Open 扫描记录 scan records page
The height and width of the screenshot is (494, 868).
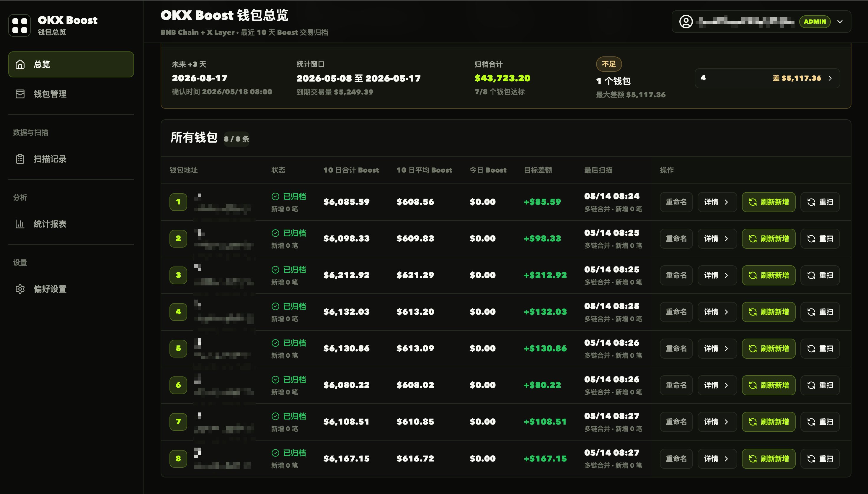(71, 159)
